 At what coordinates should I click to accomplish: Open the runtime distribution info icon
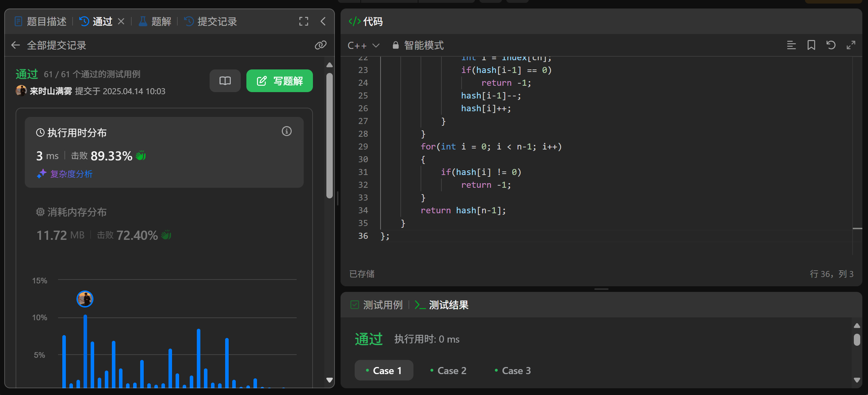286,131
